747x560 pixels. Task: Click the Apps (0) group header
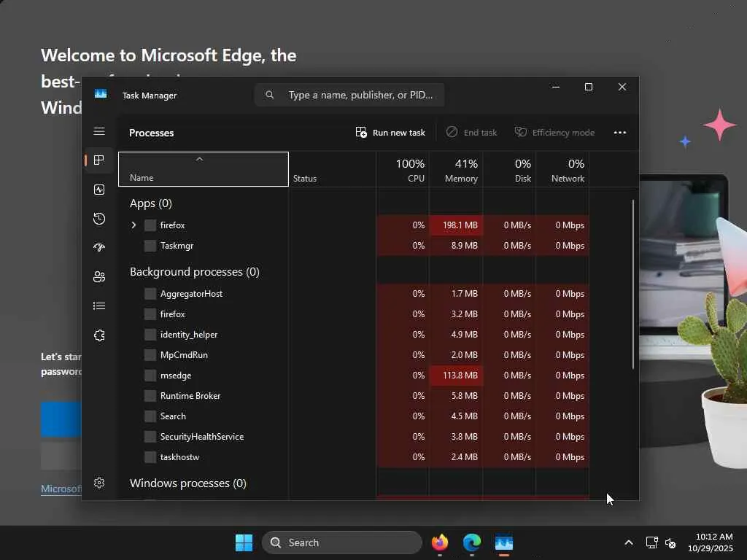click(x=151, y=203)
